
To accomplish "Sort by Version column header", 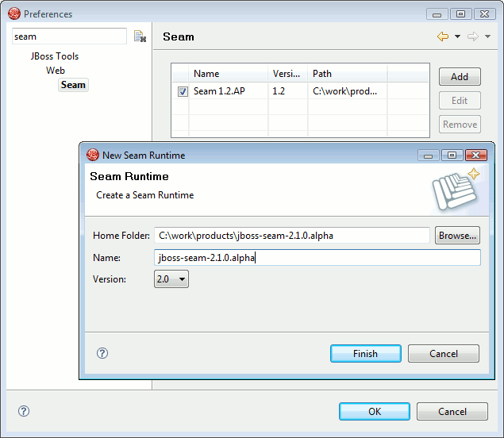I will click(287, 74).
